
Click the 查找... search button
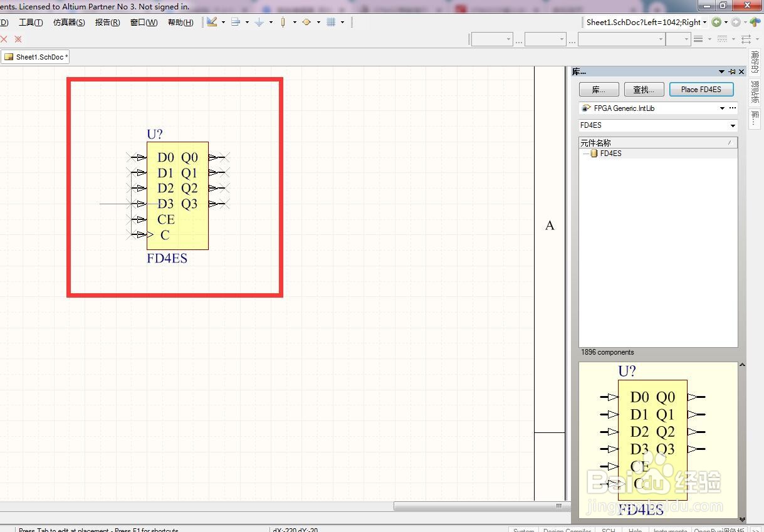644,90
